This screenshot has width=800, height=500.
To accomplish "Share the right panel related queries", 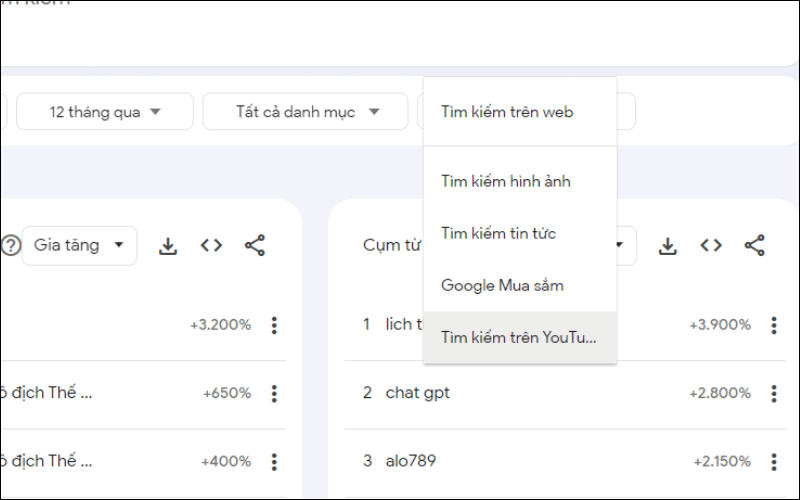I will pos(755,245).
